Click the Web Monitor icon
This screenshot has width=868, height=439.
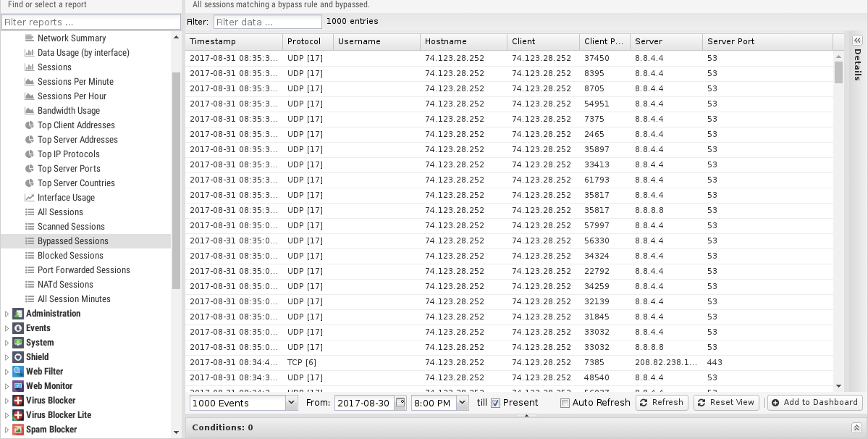tap(18, 386)
